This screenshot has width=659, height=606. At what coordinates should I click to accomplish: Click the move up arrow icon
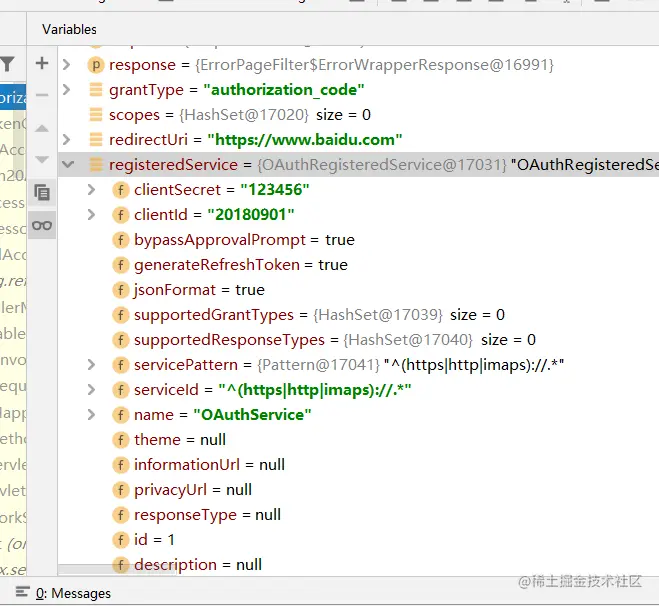pyautogui.click(x=42, y=128)
